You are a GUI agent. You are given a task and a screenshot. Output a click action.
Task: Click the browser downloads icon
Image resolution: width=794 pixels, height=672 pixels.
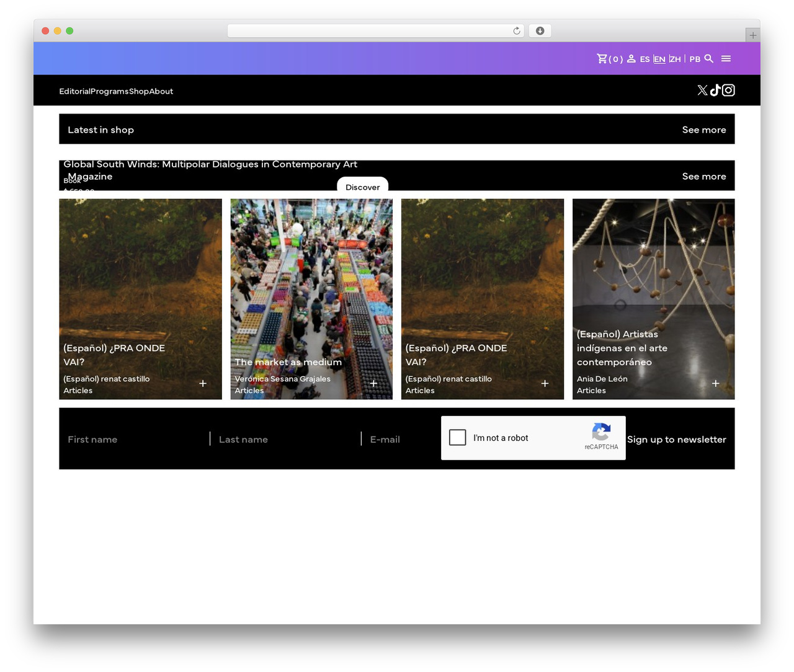[x=540, y=31]
